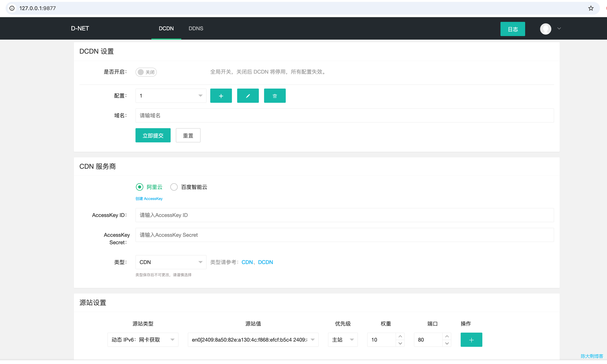
Task: Open the 主站 priority dropdown
Action: (x=343, y=340)
